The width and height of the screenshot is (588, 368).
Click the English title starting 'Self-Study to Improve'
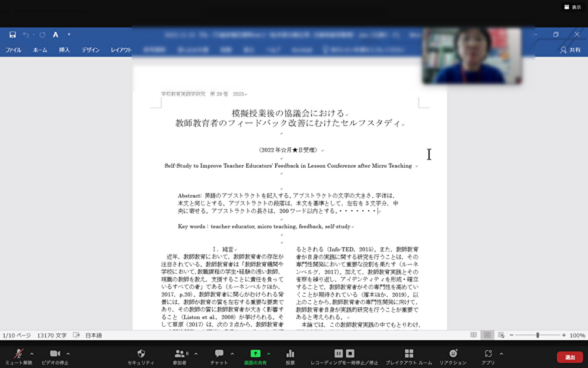tap(288, 165)
